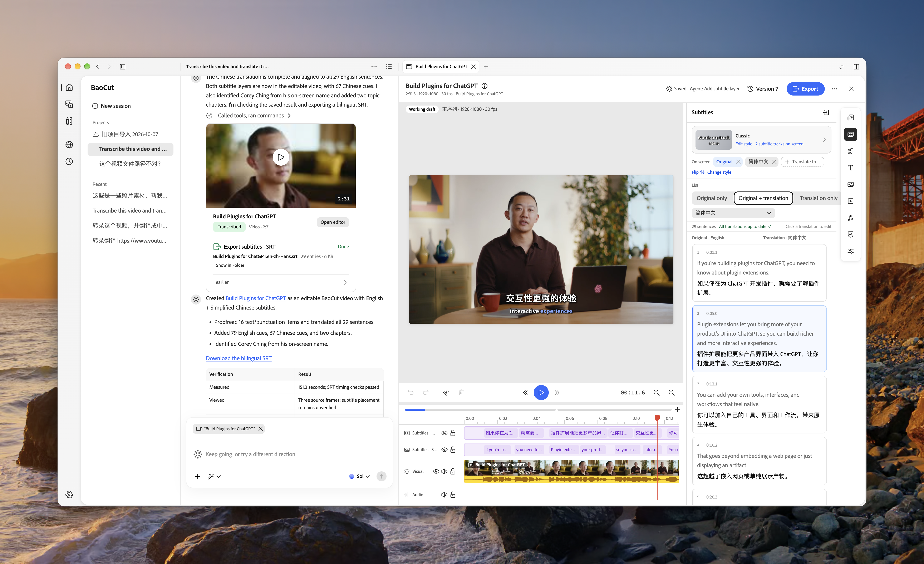Click the undo arrow
The width and height of the screenshot is (924, 564).
pos(411,393)
